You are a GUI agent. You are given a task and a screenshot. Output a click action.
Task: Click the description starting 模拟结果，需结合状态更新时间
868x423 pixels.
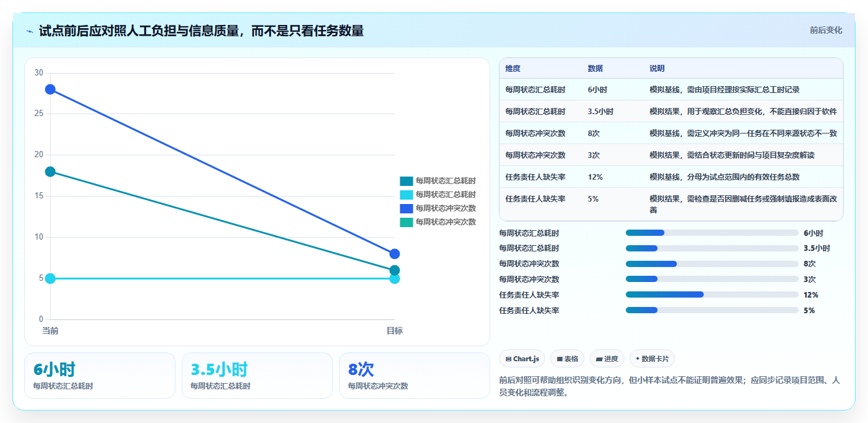(732, 155)
